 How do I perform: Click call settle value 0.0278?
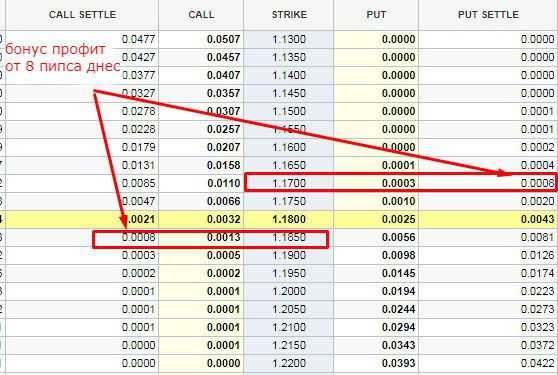138,111
